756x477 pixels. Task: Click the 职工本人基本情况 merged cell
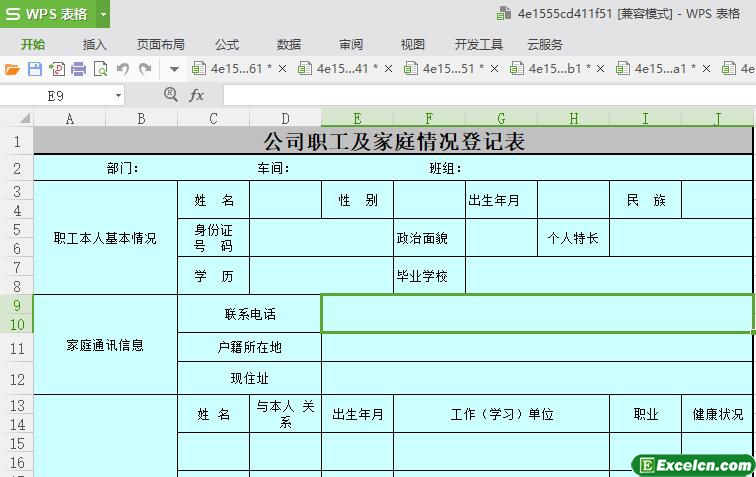(x=106, y=238)
